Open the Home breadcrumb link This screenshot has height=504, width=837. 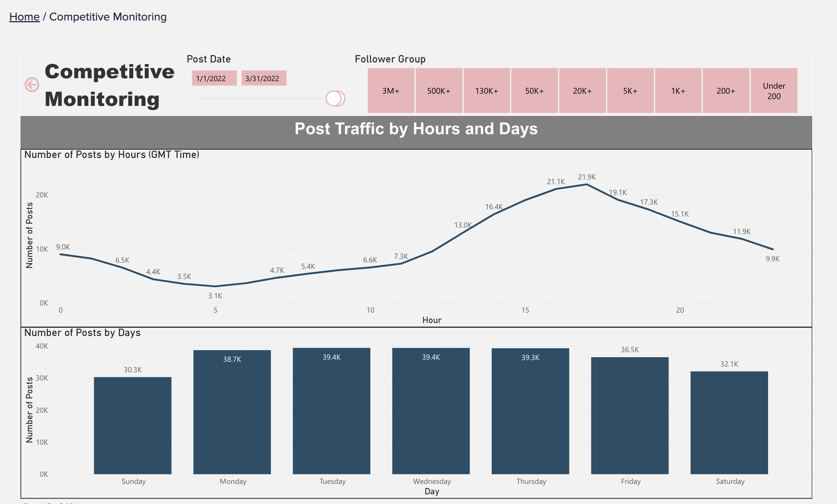pos(24,17)
